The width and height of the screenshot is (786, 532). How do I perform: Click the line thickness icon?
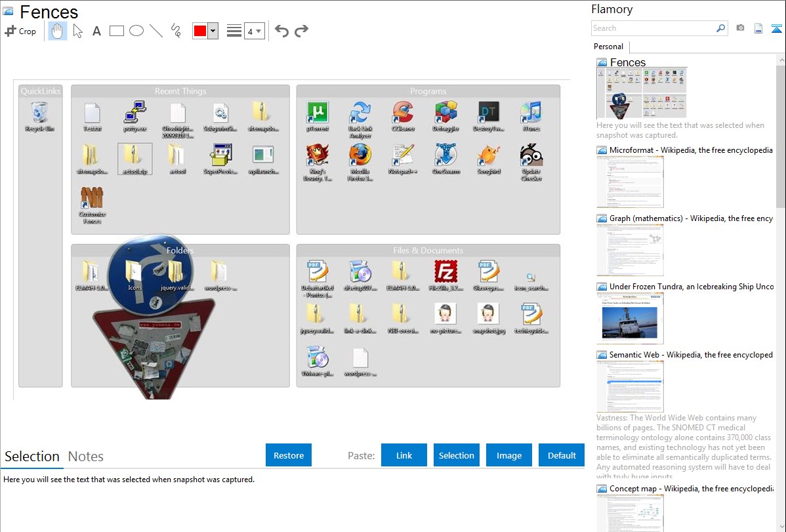(234, 31)
